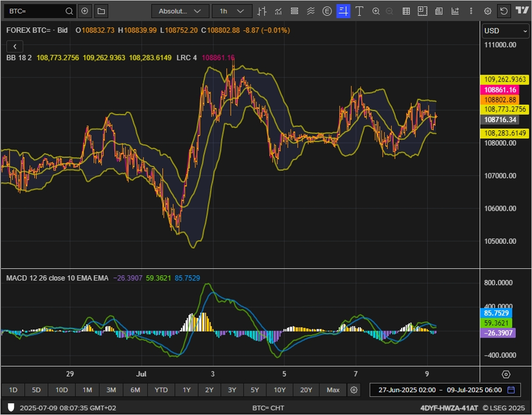
Task: Click the purple -26.3907 MACD tag
Action: pos(498,333)
